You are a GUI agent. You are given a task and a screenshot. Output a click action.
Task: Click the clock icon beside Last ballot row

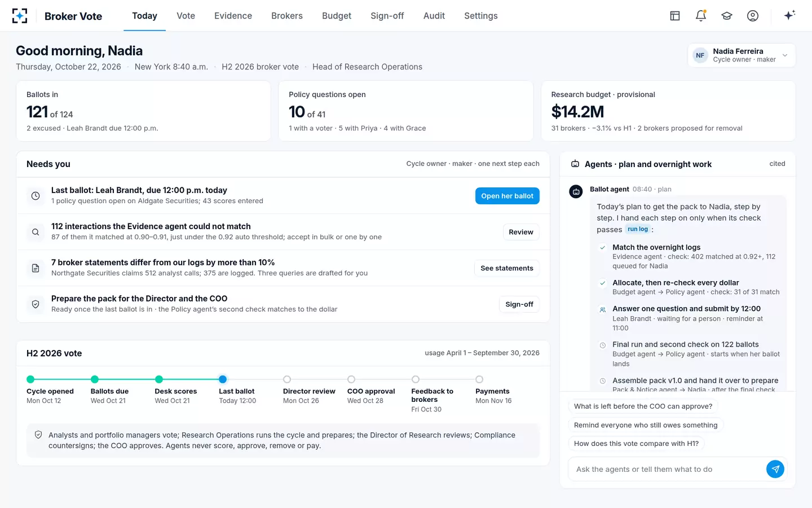pyautogui.click(x=36, y=196)
